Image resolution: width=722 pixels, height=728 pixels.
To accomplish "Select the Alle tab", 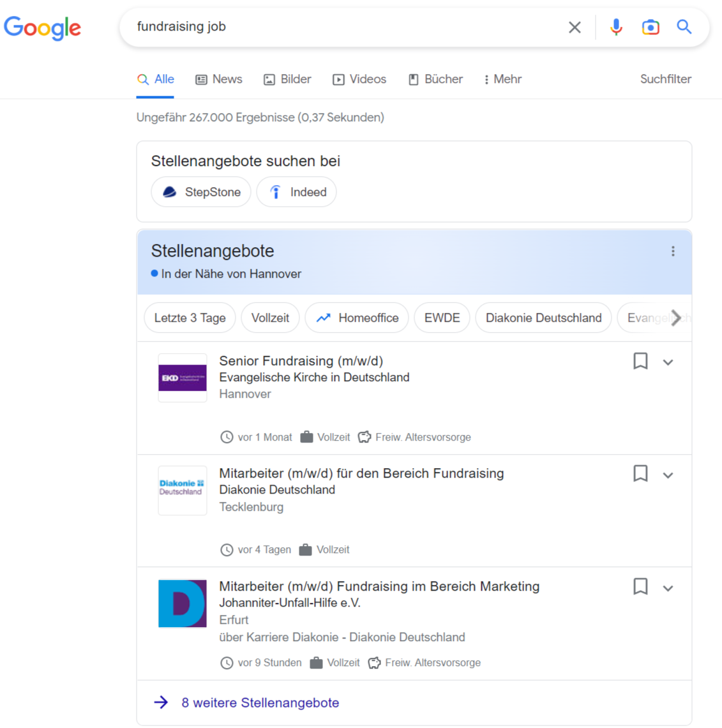I will tap(155, 79).
